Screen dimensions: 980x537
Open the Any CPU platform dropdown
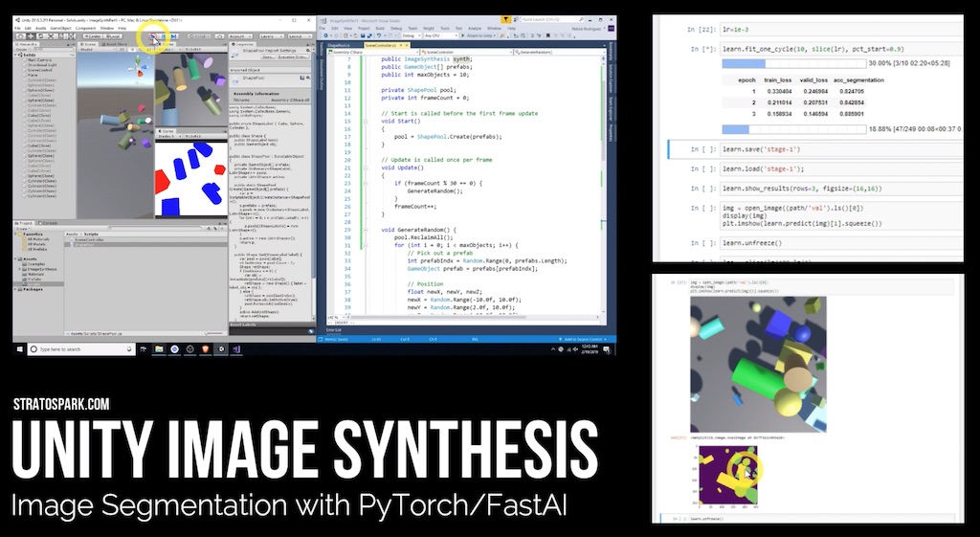(441, 35)
